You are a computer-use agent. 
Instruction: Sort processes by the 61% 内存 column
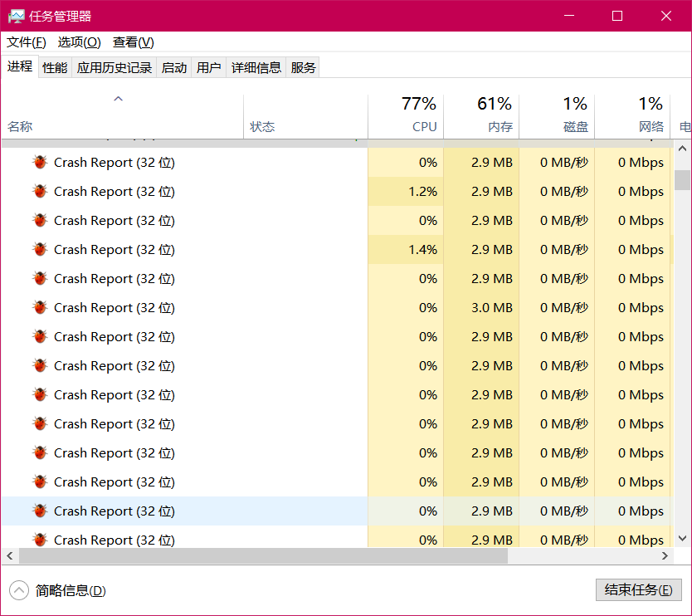[x=481, y=116]
